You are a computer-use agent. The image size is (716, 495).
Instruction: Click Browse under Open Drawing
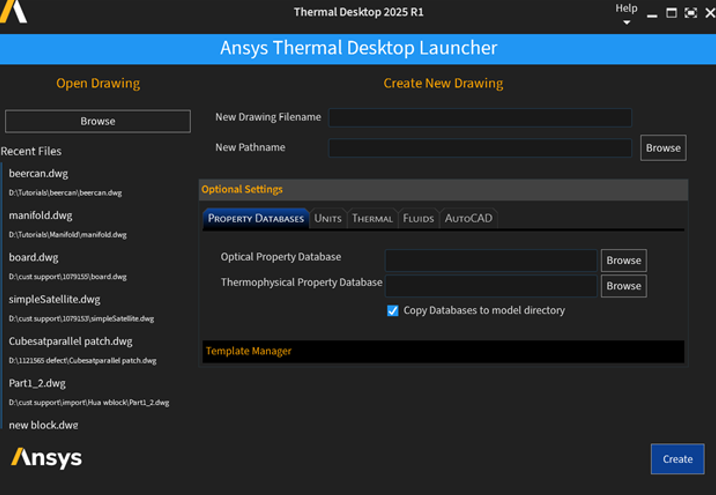point(98,121)
